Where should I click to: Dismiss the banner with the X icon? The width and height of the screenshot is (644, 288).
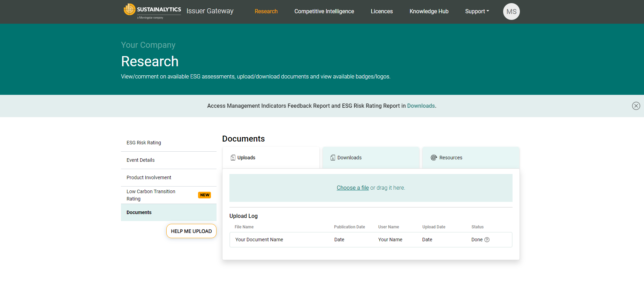[636, 106]
